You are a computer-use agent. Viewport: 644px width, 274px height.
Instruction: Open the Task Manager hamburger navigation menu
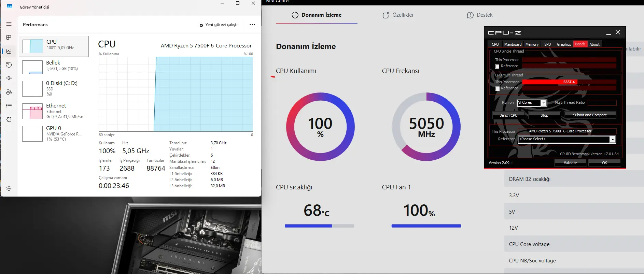pos(9,24)
